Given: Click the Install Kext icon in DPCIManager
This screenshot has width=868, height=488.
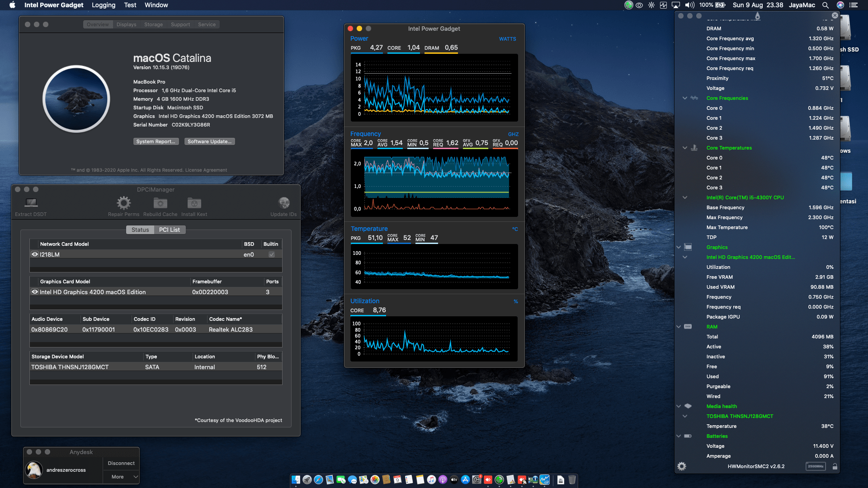Looking at the screenshot, I should [x=194, y=203].
